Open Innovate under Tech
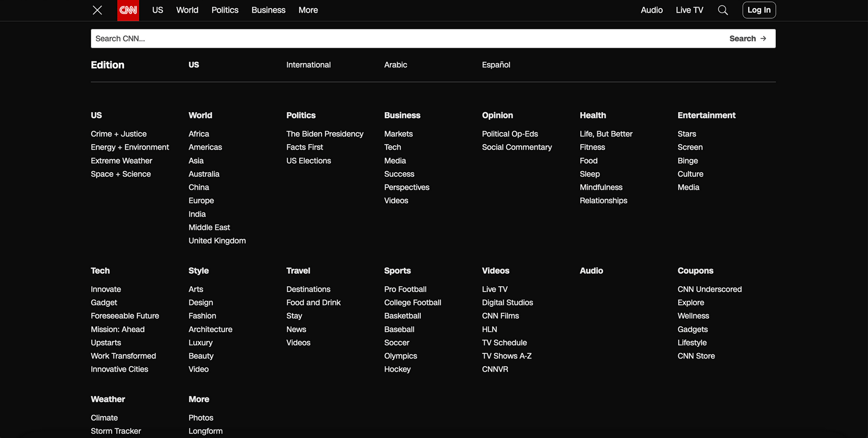 (106, 289)
